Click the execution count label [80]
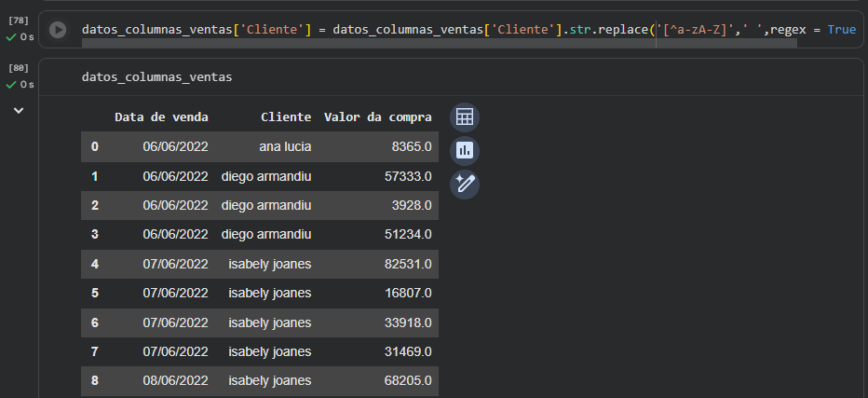This screenshot has height=398, width=868. tap(19, 68)
